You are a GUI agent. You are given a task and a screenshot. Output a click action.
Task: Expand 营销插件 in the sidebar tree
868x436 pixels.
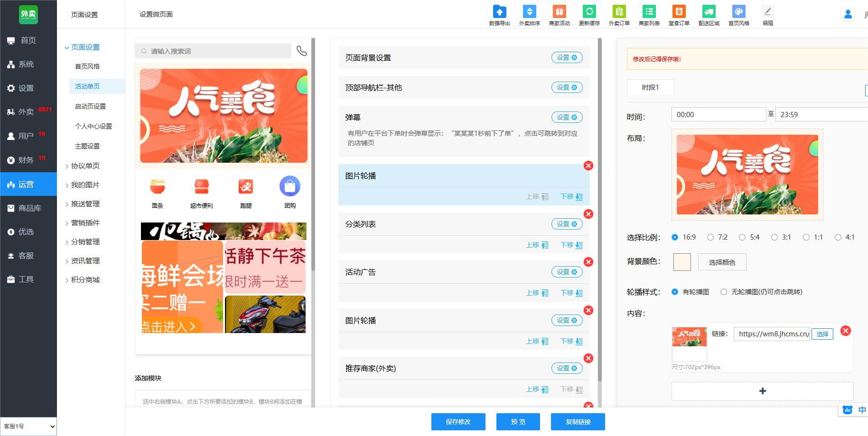(85, 223)
